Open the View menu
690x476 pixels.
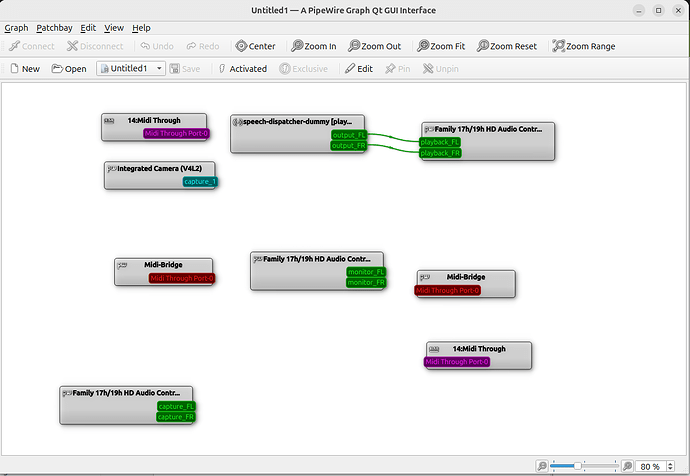[x=114, y=28]
